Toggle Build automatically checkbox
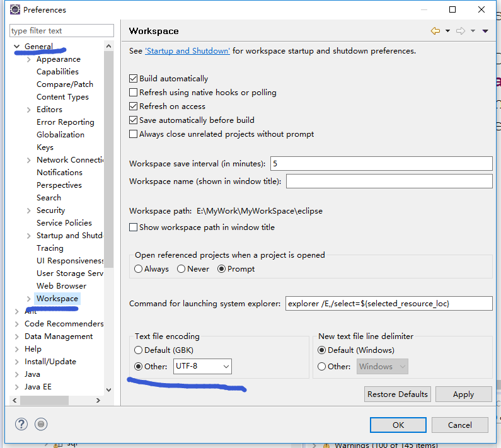Image resolution: width=501 pixels, height=448 pixels. [133, 79]
